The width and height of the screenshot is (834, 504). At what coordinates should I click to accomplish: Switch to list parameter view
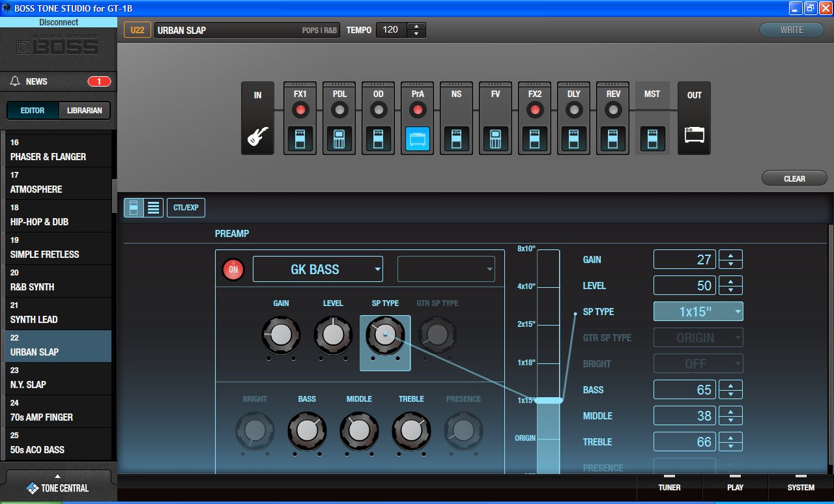click(154, 208)
